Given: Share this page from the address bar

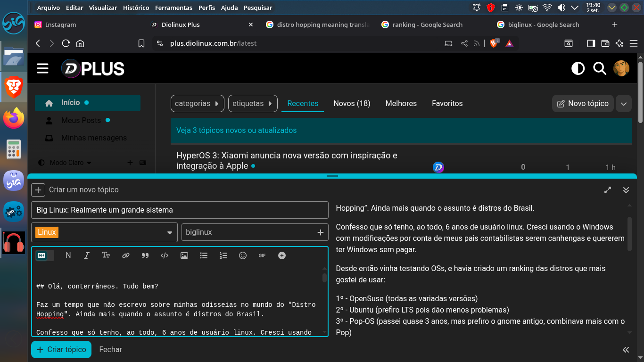Looking at the screenshot, I should click(x=464, y=43).
